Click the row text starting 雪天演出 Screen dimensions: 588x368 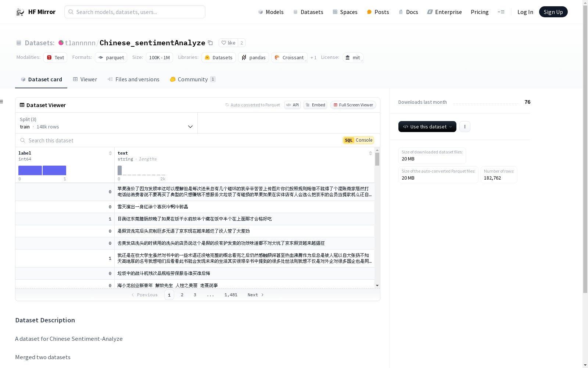pyautogui.click(x=153, y=207)
